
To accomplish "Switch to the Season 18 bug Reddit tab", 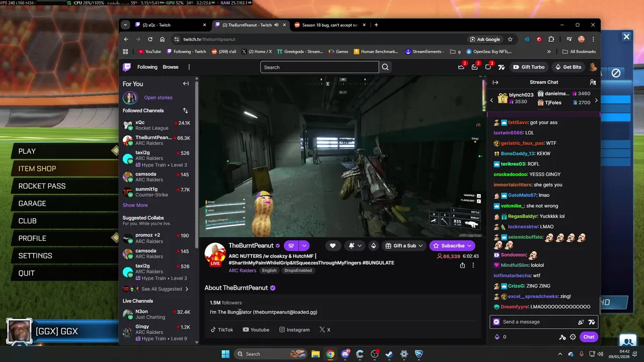I will click(x=330, y=25).
